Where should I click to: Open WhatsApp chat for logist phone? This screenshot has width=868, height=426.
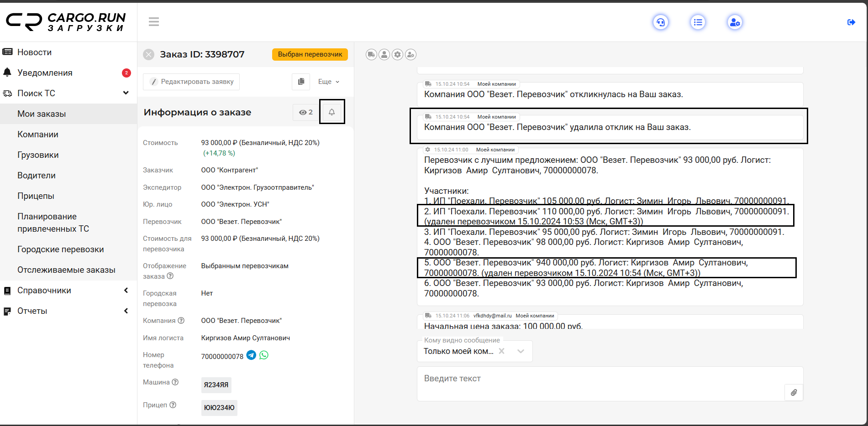click(x=264, y=355)
